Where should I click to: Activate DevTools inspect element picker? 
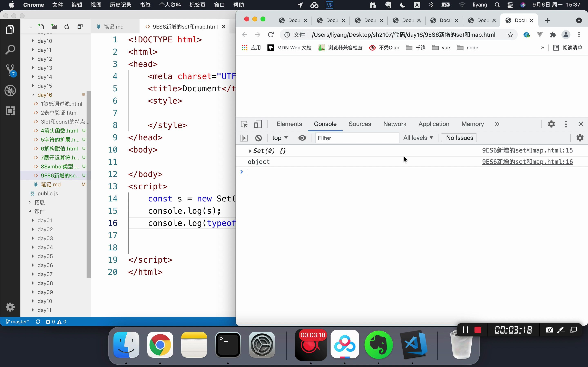[x=244, y=124]
